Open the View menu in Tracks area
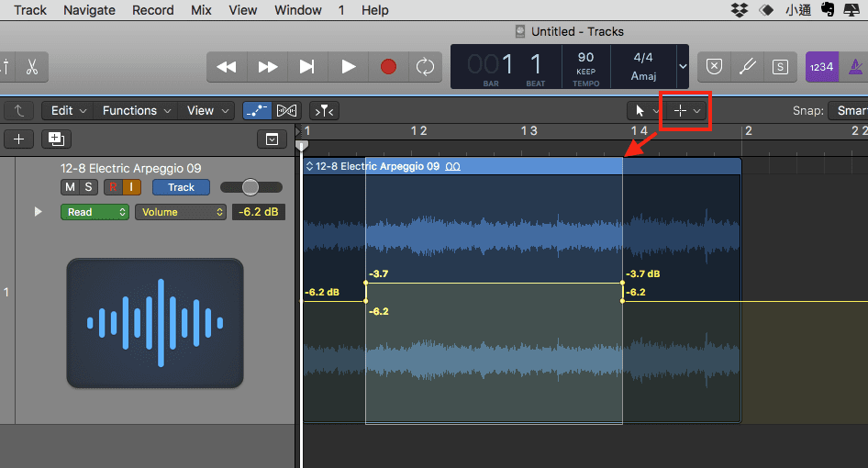The height and width of the screenshot is (468, 868). (207, 111)
